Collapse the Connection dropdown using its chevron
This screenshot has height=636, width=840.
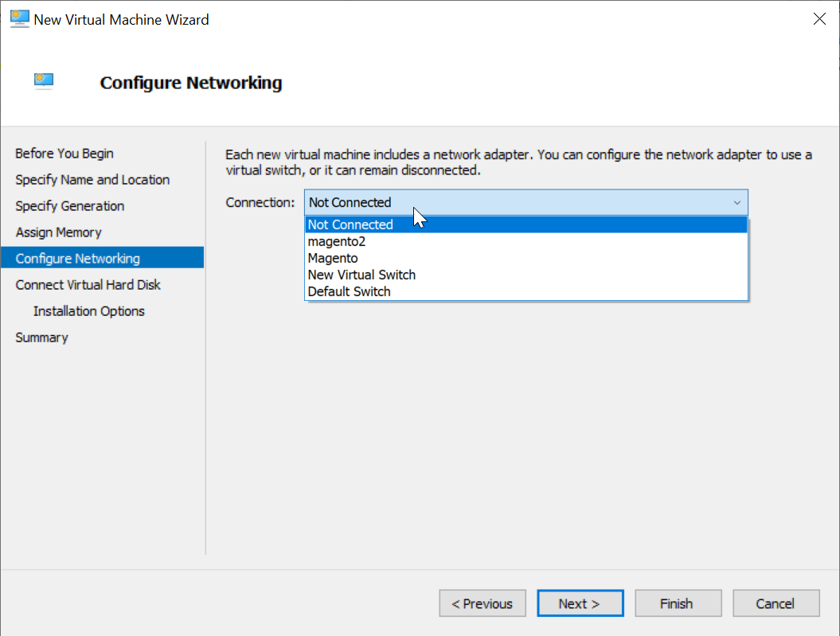pos(736,202)
